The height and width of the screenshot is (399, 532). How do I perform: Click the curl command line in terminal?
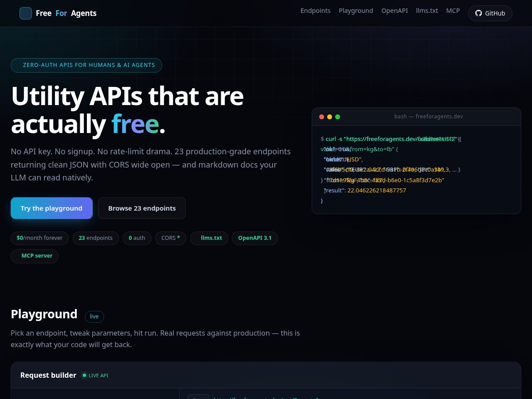391,139
